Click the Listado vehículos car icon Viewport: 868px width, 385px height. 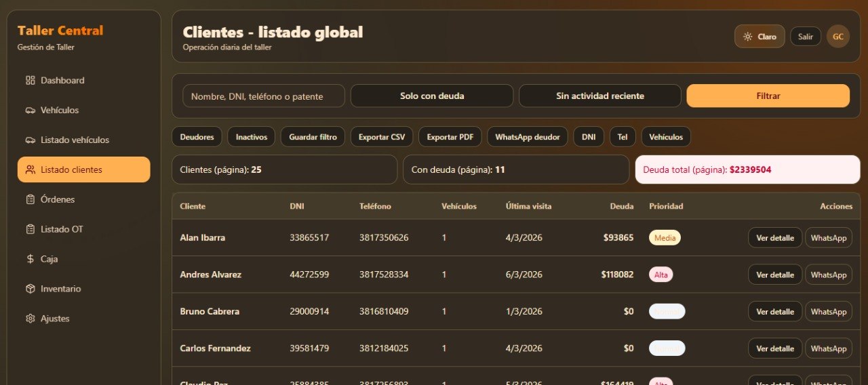click(30, 140)
